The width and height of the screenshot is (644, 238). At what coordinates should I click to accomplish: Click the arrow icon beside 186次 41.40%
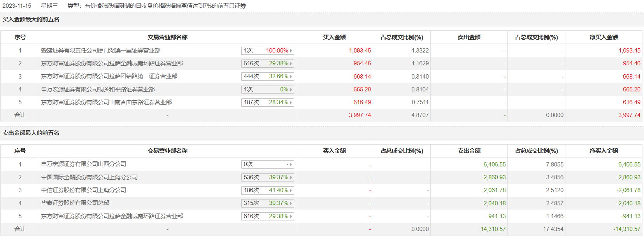point(291,191)
